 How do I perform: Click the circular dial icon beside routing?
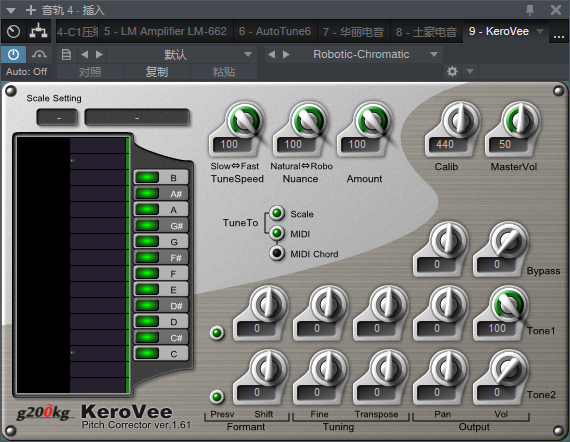(13, 32)
